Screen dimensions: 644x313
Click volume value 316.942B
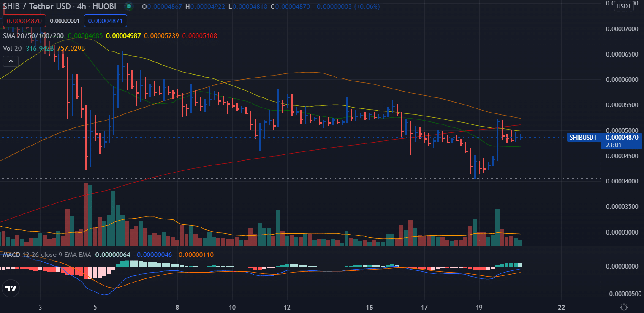pyautogui.click(x=40, y=49)
